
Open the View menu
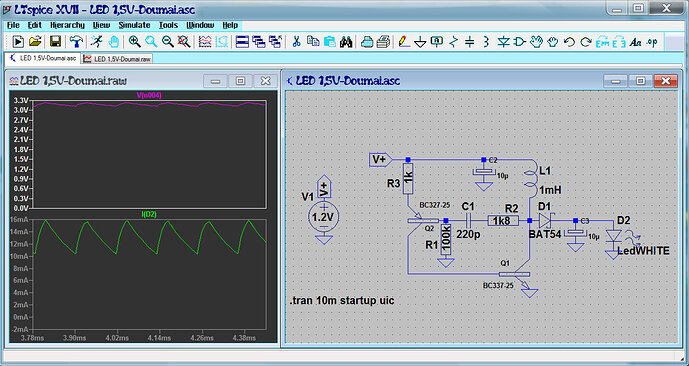pyautogui.click(x=102, y=25)
